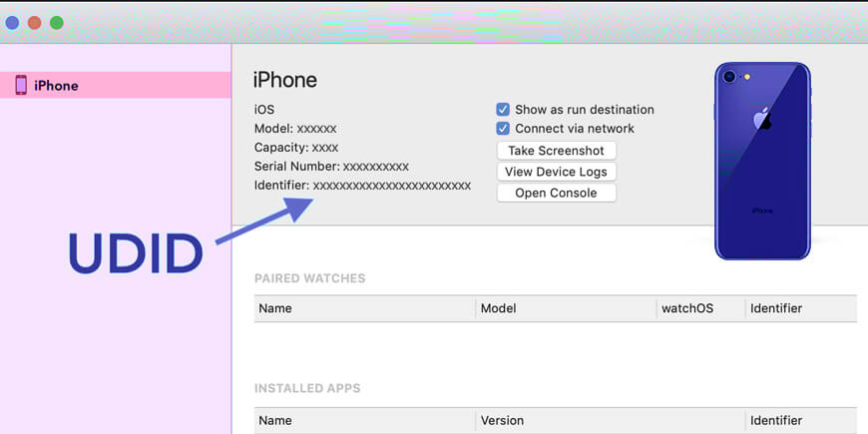Click Identifier header in Paired Watches table
This screenshot has width=868, height=434.
(776, 308)
